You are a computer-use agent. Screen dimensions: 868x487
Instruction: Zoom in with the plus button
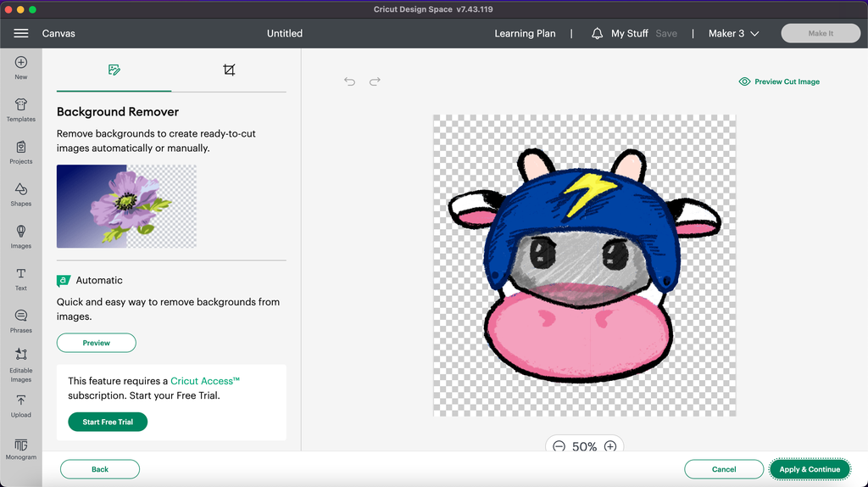(610, 446)
